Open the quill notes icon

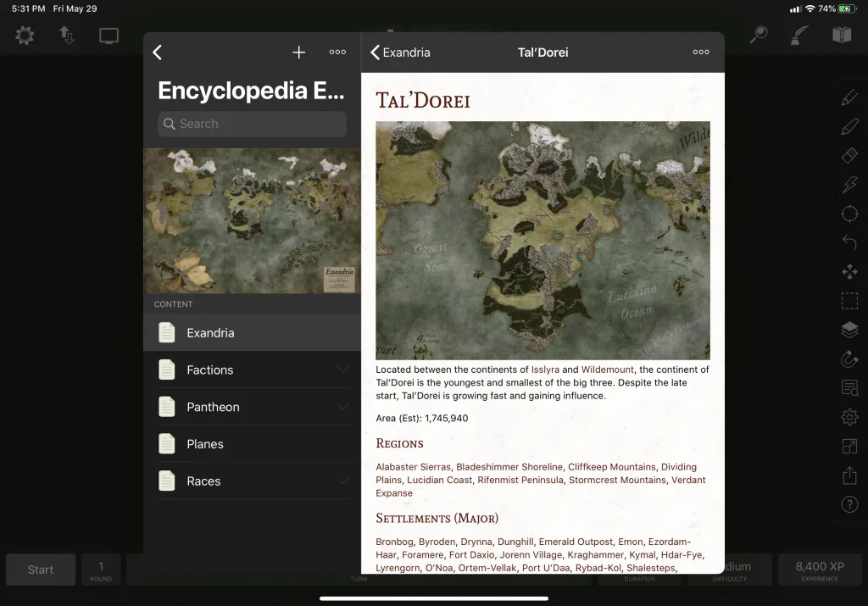(x=798, y=35)
